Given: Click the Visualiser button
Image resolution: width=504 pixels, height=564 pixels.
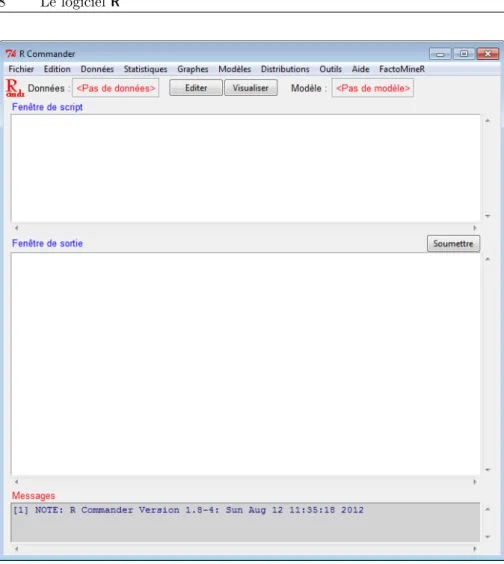Looking at the screenshot, I should click(251, 88).
